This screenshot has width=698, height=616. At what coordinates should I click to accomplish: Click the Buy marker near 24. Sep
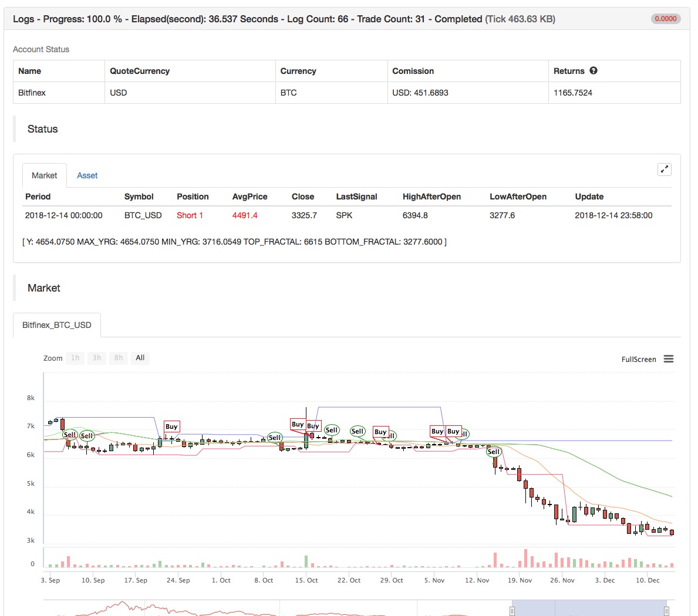point(171,427)
